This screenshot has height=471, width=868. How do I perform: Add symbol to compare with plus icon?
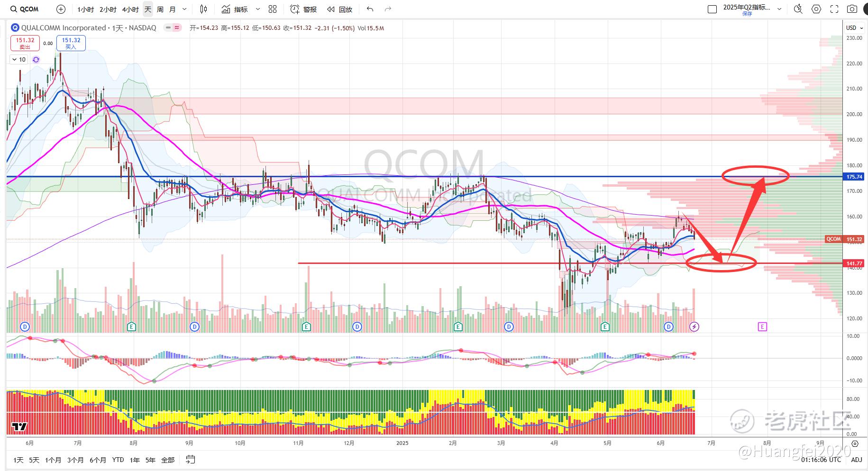61,9
